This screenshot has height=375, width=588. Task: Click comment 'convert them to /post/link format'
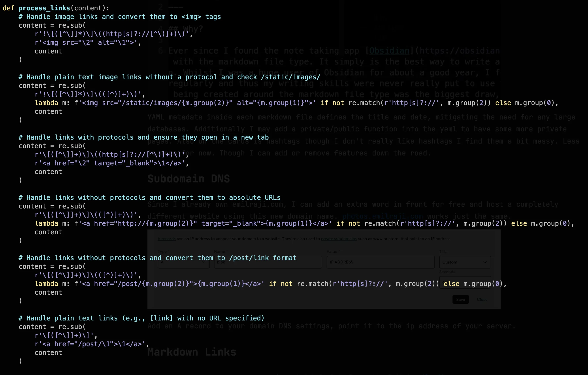pyautogui.click(x=158, y=258)
